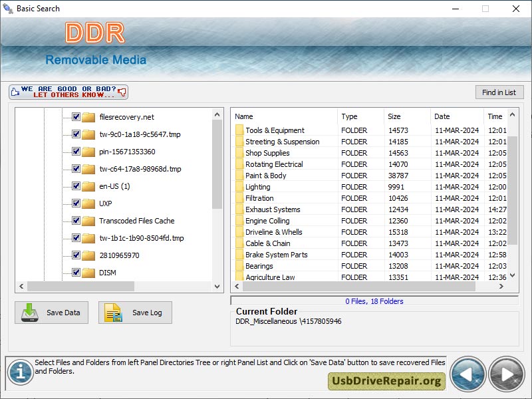Click the folder icon of Exhaust Systems
The width and height of the screenshot is (532, 399).
tap(239, 209)
